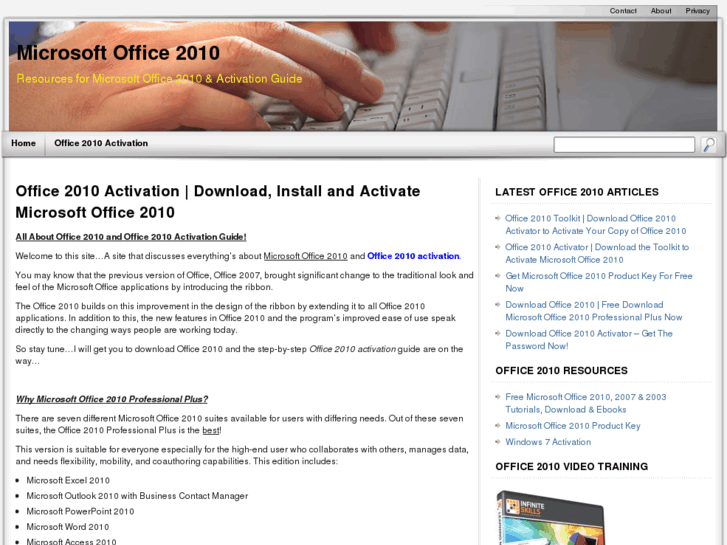Open 'Download Office 2010 | Free Download' article
This screenshot has height=545, width=727.
tap(593, 311)
